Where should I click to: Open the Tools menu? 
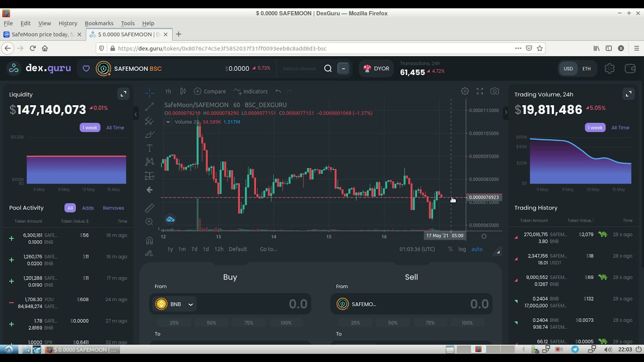(128, 23)
